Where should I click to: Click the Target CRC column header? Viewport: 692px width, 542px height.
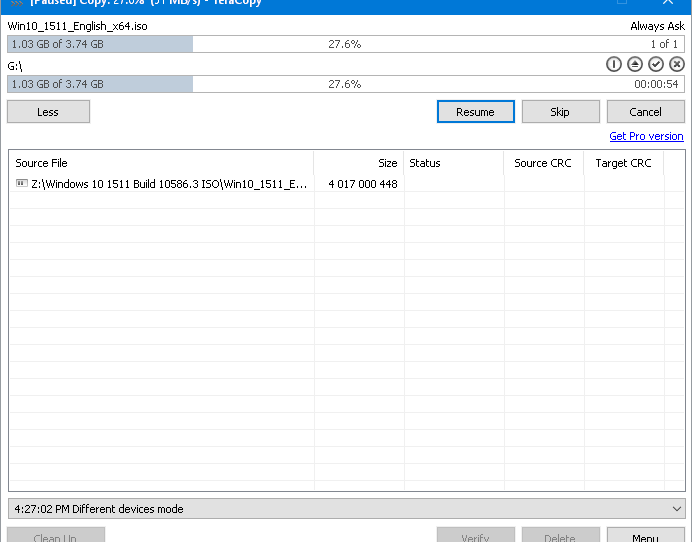[624, 163]
